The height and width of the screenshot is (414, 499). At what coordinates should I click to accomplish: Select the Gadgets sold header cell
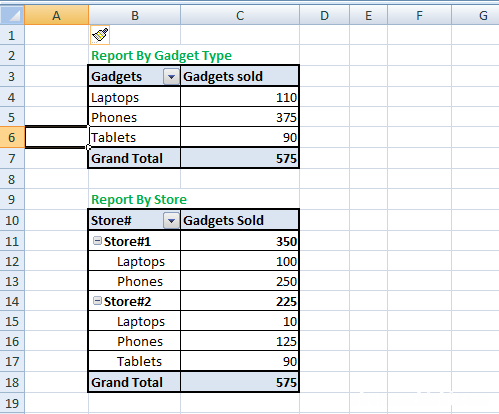click(240, 76)
